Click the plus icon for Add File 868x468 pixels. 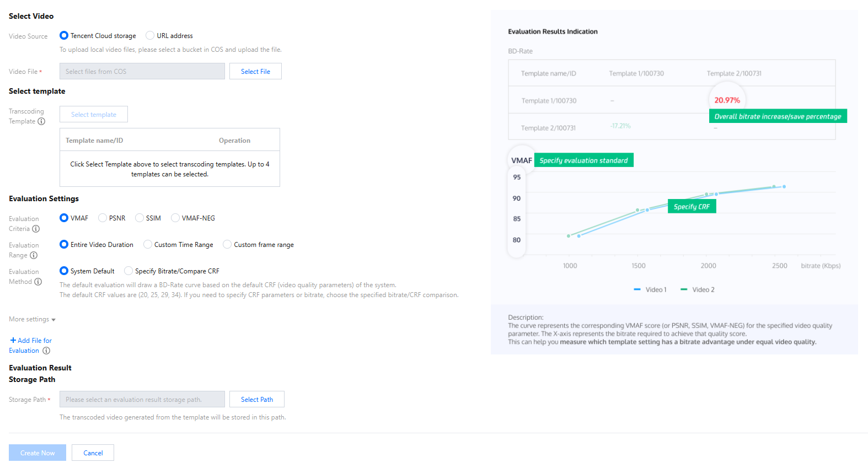pos(13,340)
